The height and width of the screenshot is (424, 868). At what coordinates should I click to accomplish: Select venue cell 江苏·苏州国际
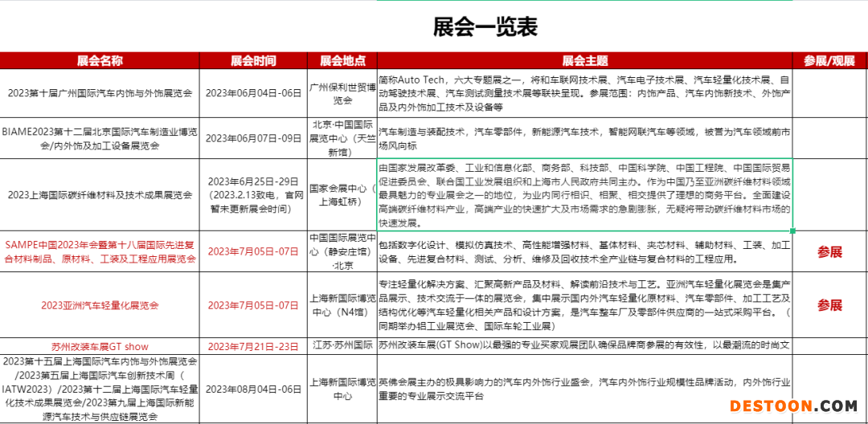pyautogui.click(x=342, y=347)
